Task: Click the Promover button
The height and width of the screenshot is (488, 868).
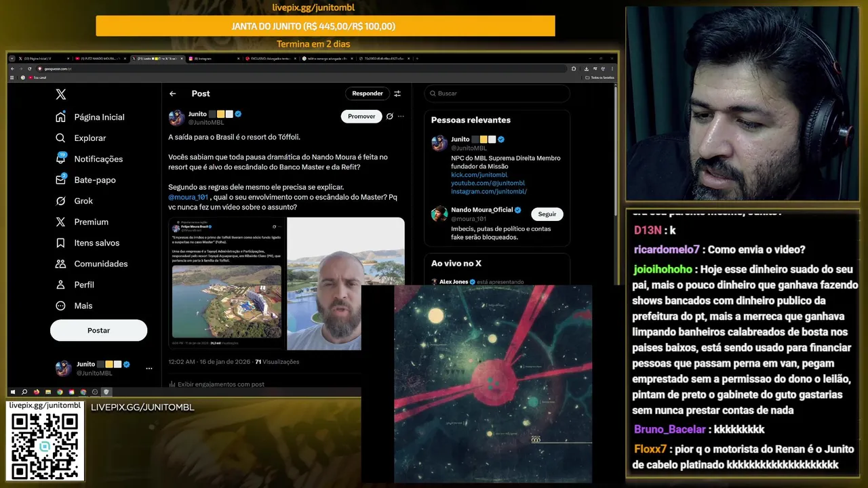Action: 361,117
